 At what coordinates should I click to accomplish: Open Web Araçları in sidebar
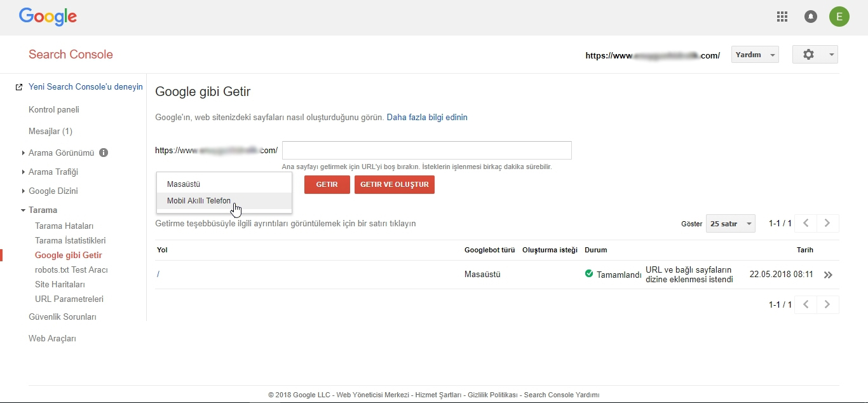point(52,338)
